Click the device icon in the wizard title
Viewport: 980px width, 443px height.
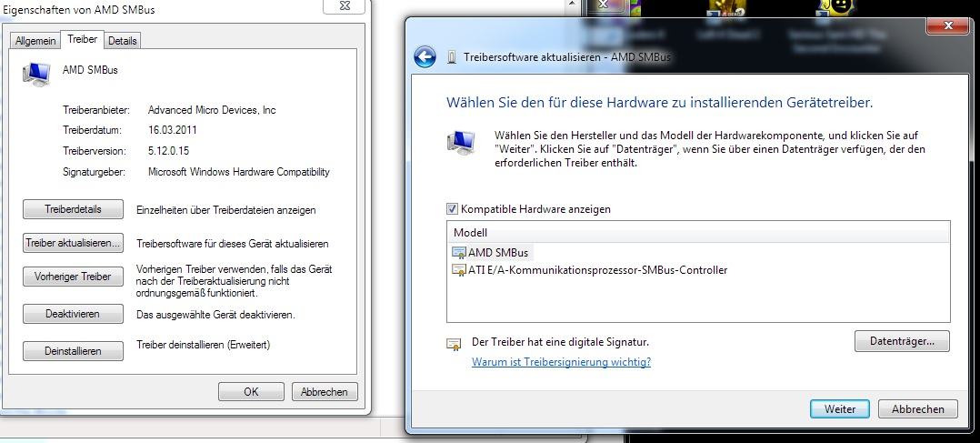452,57
